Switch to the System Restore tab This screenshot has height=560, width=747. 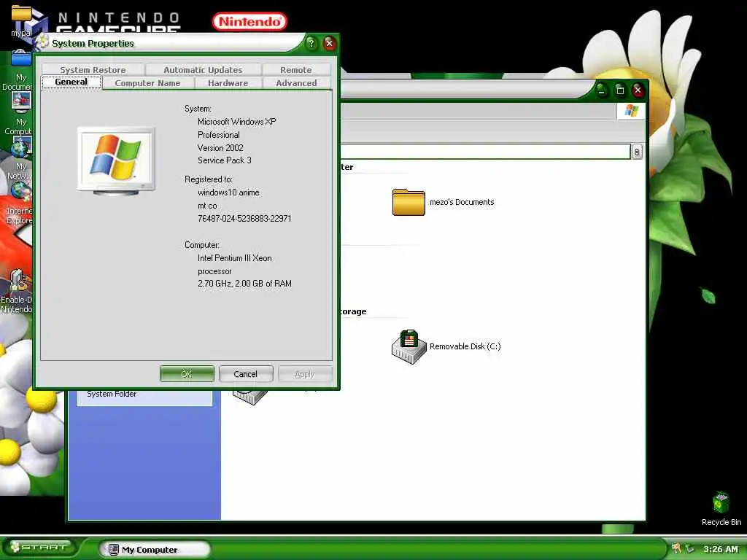pyautogui.click(x=93, y=70)
